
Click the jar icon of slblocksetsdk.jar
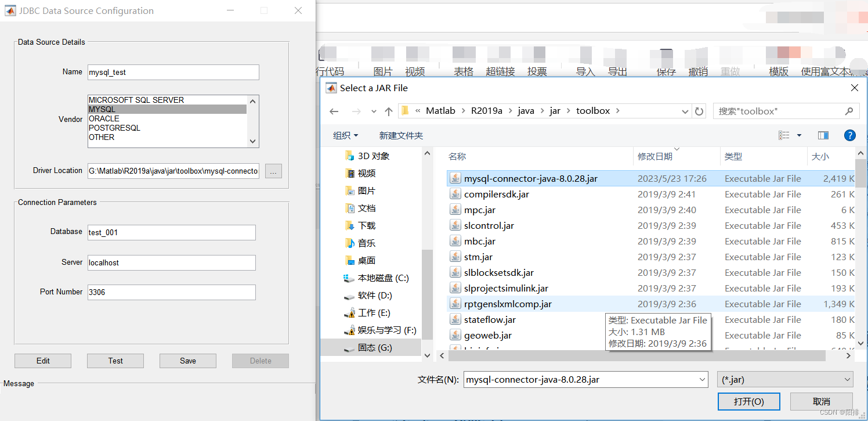pos(455,273)
